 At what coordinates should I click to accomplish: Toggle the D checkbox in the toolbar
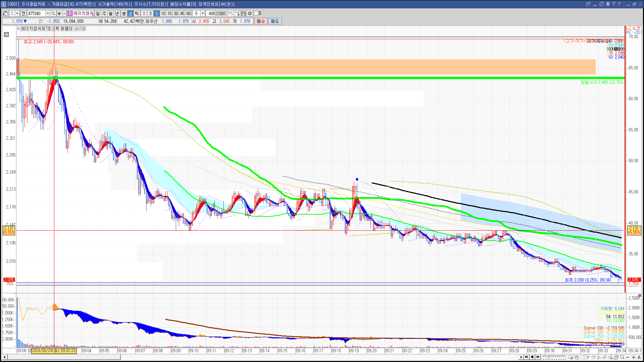[x=256, y=13]
